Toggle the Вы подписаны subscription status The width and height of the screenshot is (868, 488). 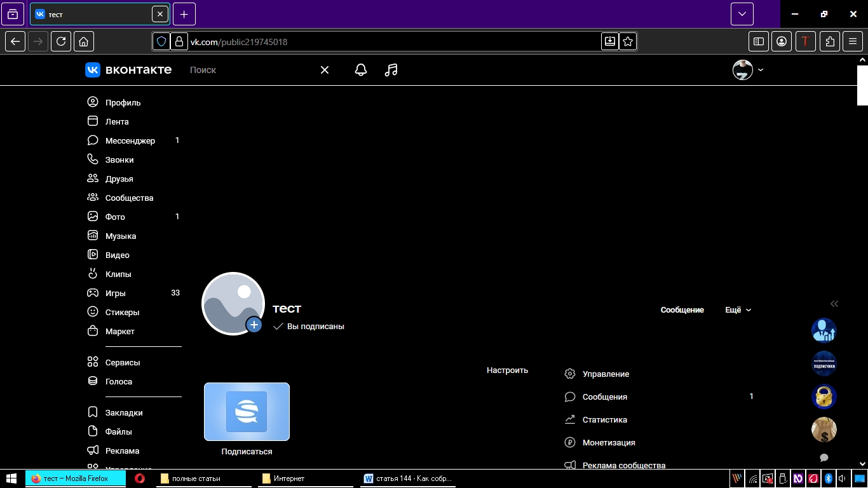[309, 326]
